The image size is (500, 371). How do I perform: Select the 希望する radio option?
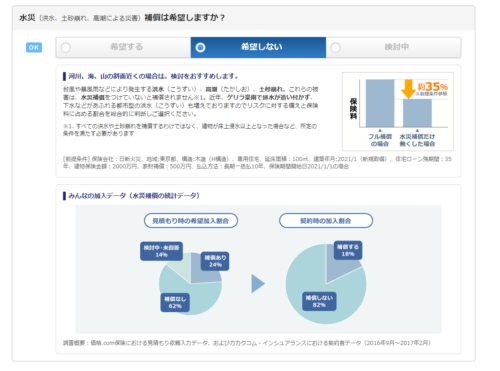pos(123,47)
